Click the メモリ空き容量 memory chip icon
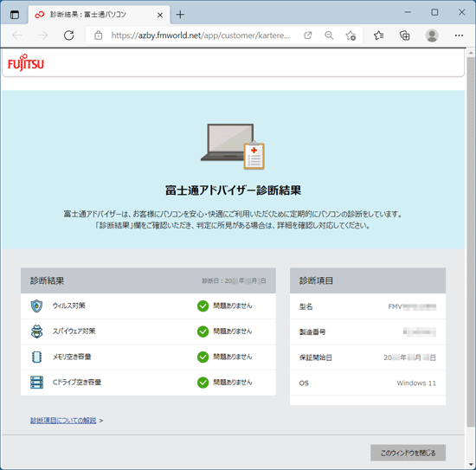 click(36, 357)
